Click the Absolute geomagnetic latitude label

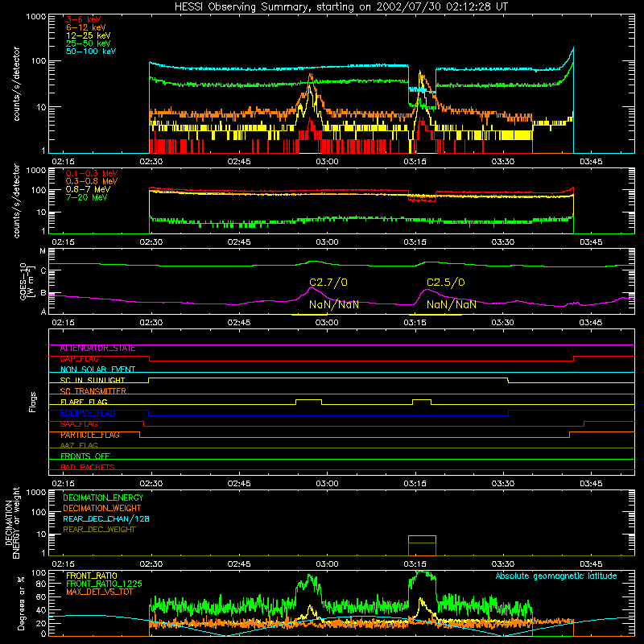tap(556, 576)
